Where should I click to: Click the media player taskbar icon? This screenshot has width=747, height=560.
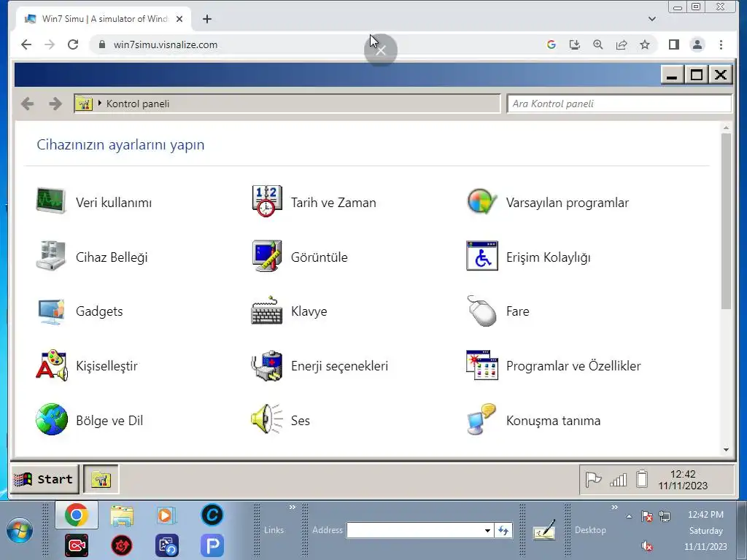coord(166,516)
